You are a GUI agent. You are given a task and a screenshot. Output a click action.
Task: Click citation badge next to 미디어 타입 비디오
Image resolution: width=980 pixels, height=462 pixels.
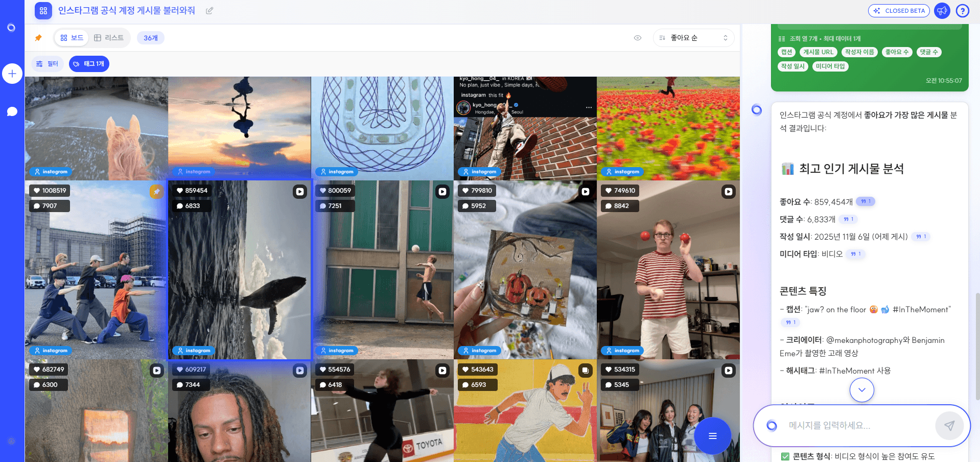point(856,253)
